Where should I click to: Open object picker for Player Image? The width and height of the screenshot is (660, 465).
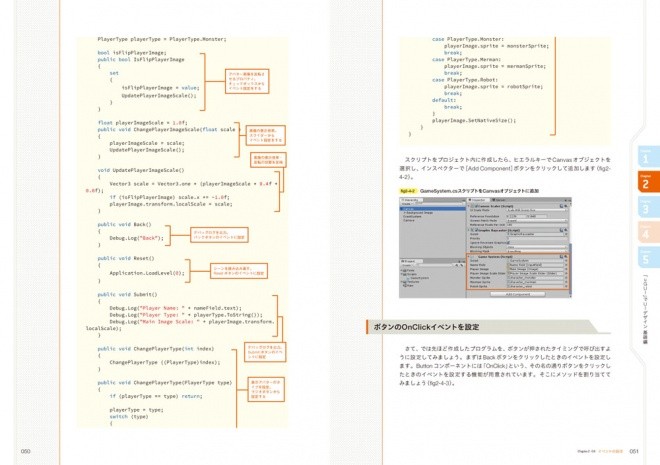click(x=566, y=269)
